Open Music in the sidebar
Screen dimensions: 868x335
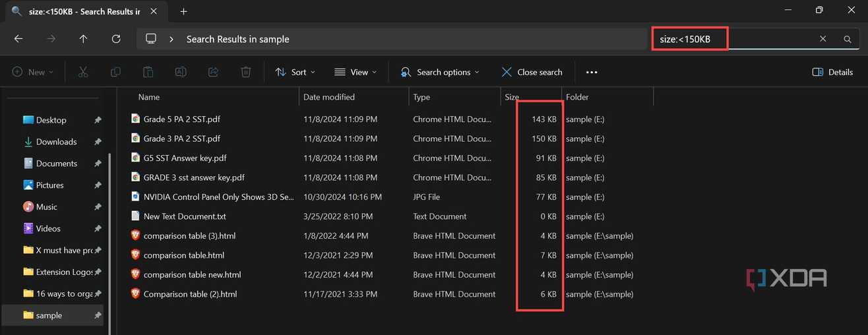click(47, 206)
